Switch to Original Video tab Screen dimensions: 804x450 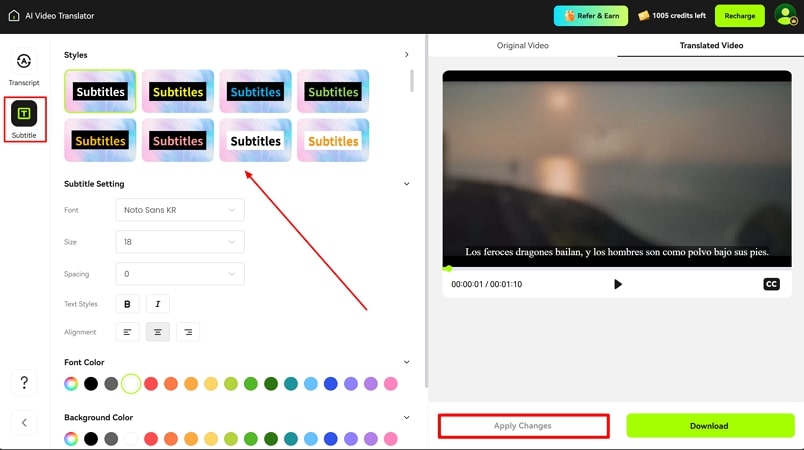pos(522,45)
